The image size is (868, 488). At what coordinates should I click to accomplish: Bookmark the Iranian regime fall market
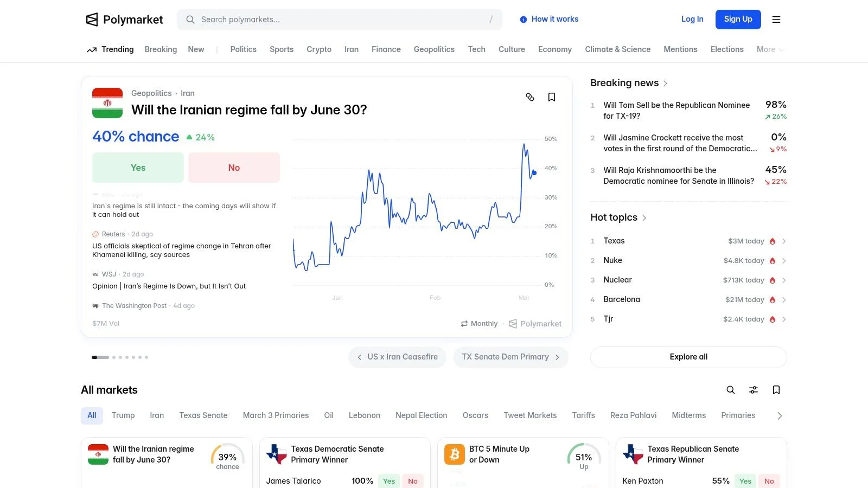tap(552, 97)
